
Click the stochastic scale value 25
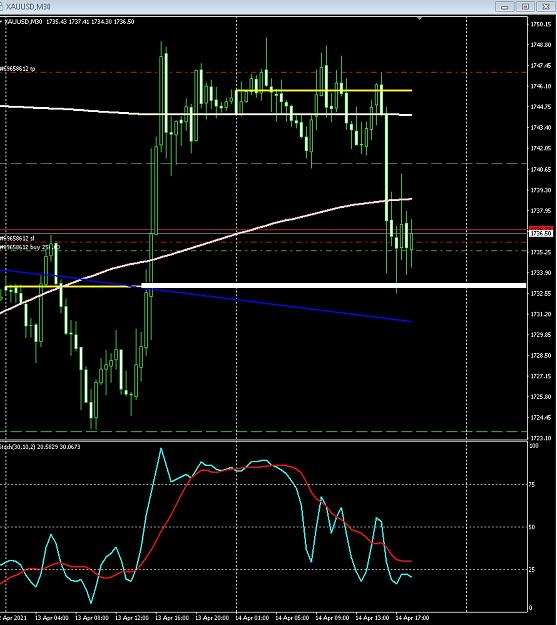(x=531, y=569)
